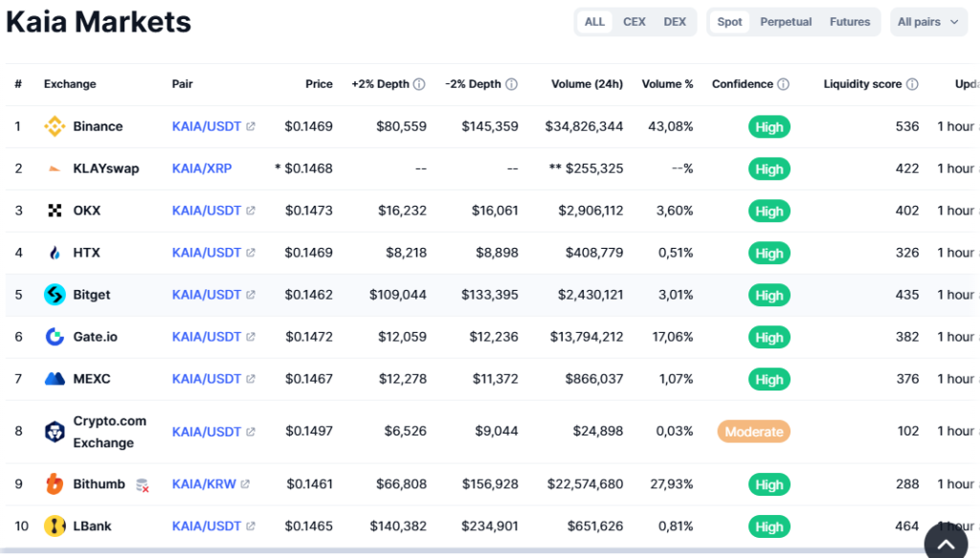Open external link icon for Binance KAIA/USDT
This screenshot has width=980, height=558.
tap(251, 126)
